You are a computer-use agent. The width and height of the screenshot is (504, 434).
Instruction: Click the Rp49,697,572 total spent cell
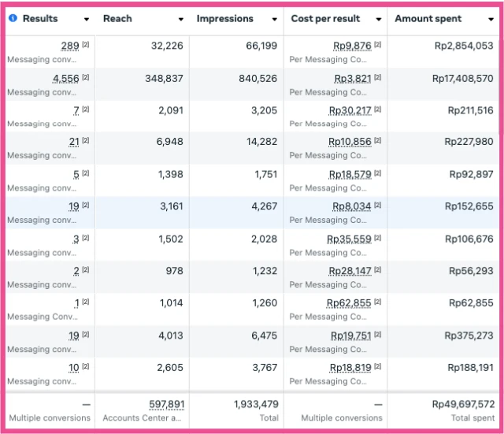(x=463, y=404)
